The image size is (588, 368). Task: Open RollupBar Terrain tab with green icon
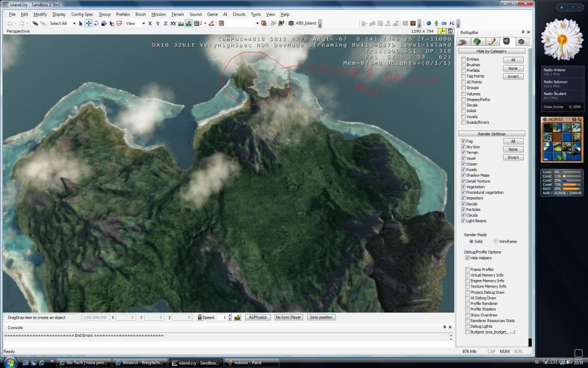[x=477, y=41]
